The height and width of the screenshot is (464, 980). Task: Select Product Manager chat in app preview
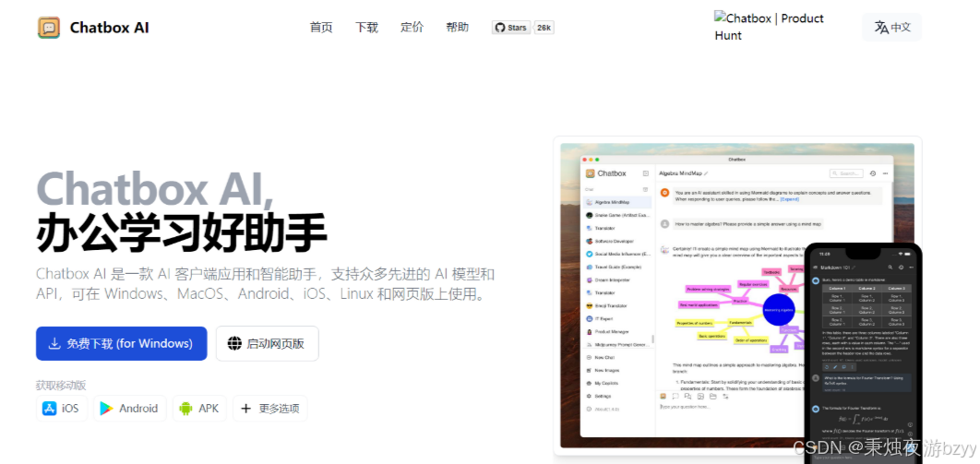point(617,331)
